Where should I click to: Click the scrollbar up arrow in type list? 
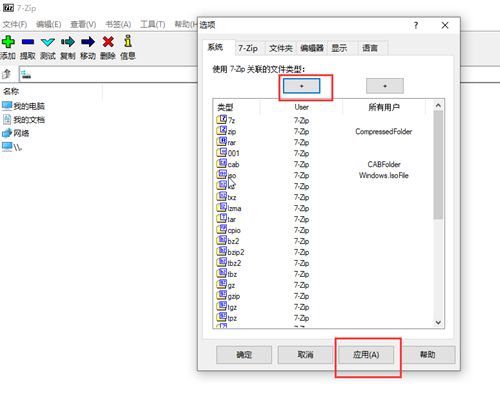438,106
